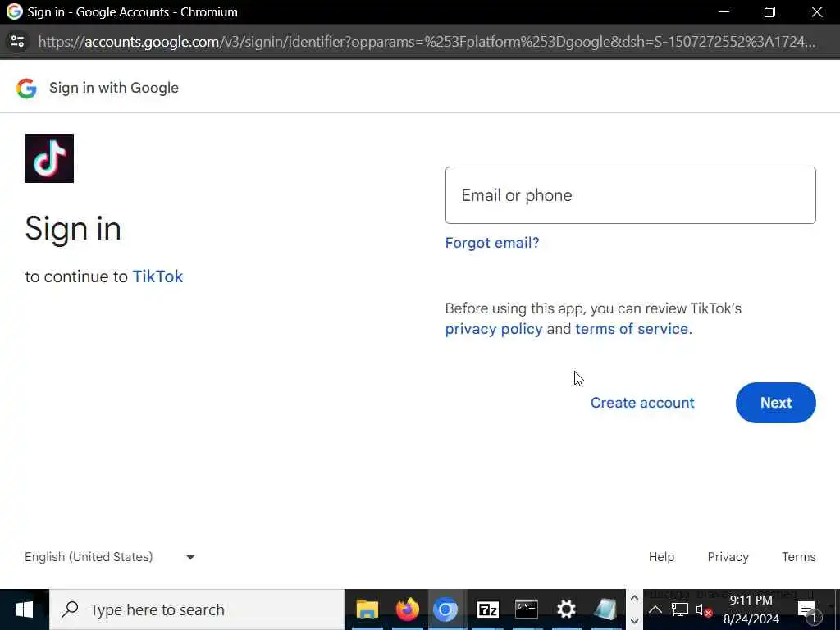Viewport: 840px width, 630px height.
Task: Open the Terms footer link
Action: (x=798, y=557)
